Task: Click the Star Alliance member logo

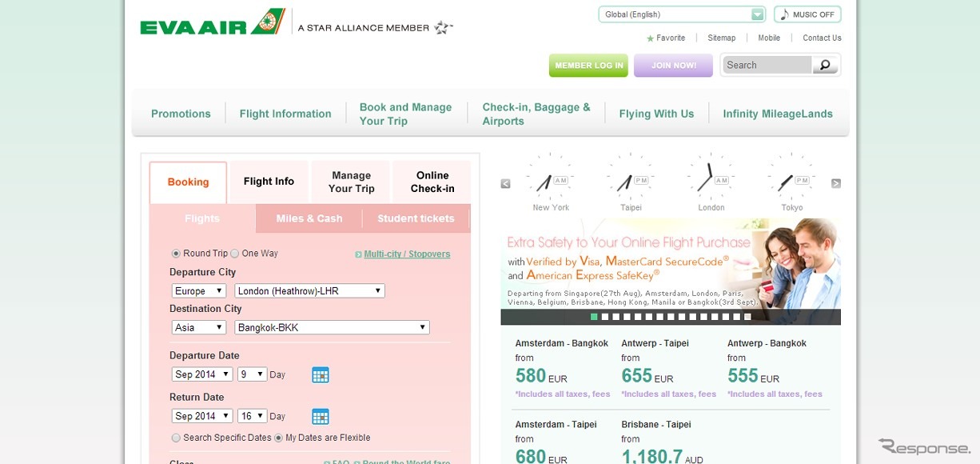Action: click(x=375, y=28)
